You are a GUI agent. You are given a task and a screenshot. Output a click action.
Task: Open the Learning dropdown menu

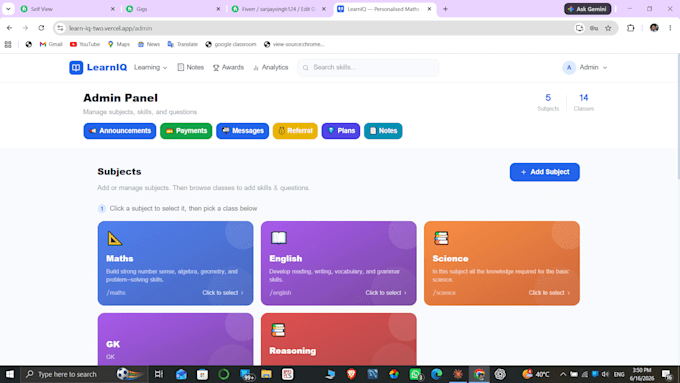pyautogui.click(x=150, y=68)
